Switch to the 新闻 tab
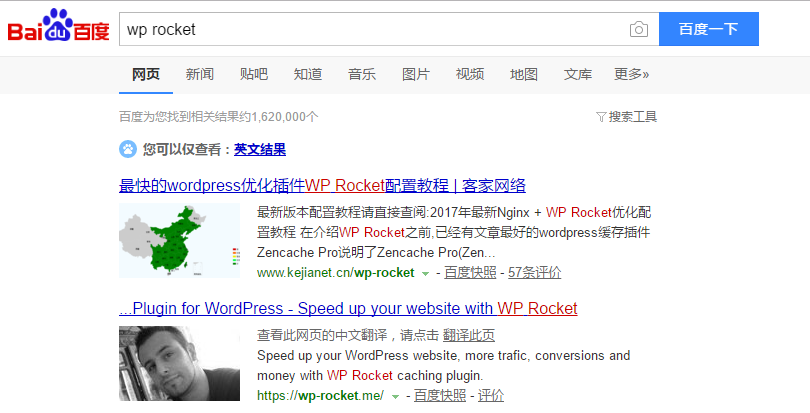The height and width of the screenshot is (413, 810). [x=199, y=74]
